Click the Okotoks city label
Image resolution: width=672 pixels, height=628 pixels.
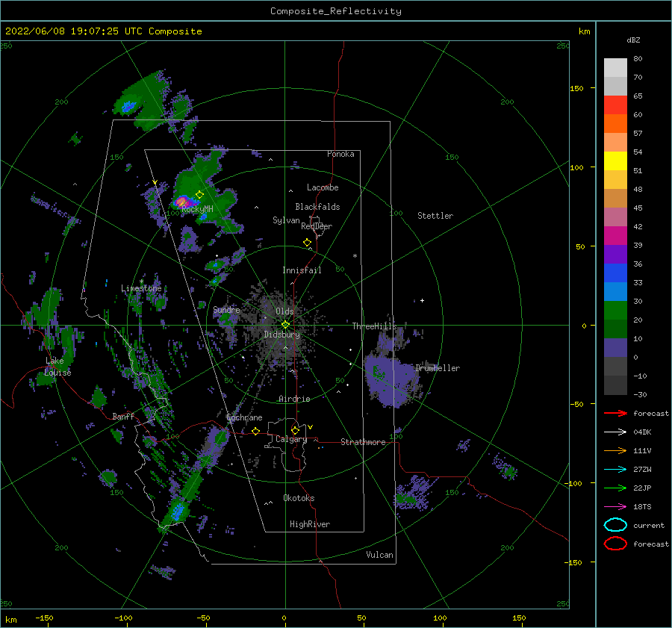pyautogui.click(x=299, y=498)
